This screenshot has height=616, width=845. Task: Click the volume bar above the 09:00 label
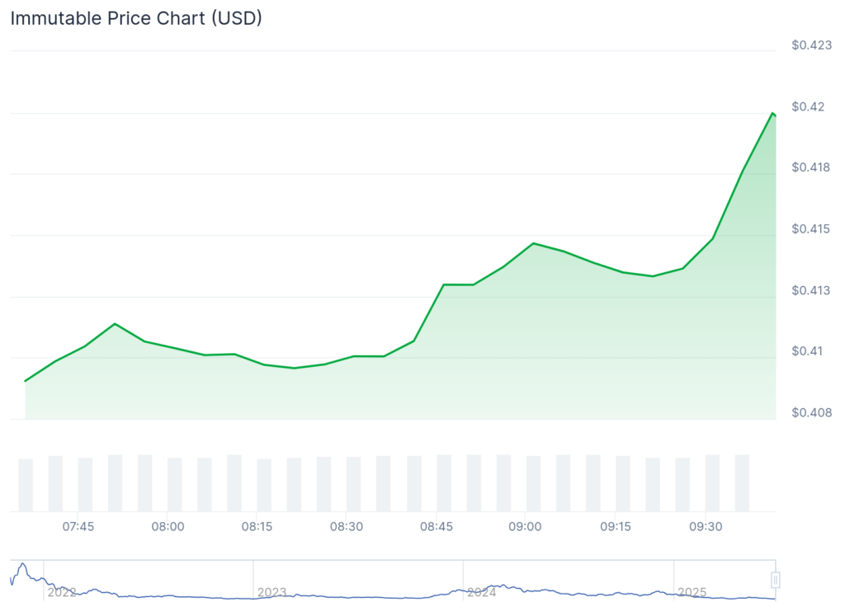click(x=533, y=483)
